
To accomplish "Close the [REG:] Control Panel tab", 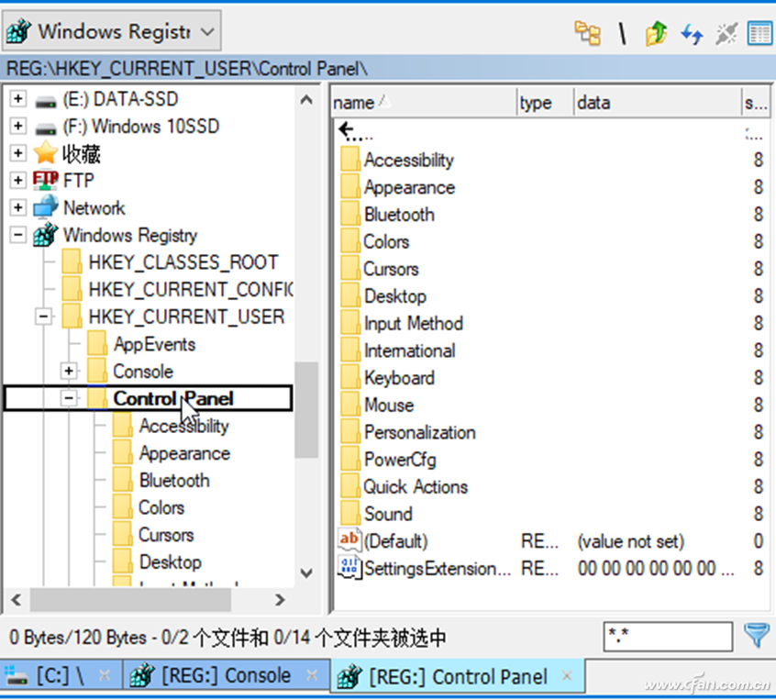I will point(568,675).
